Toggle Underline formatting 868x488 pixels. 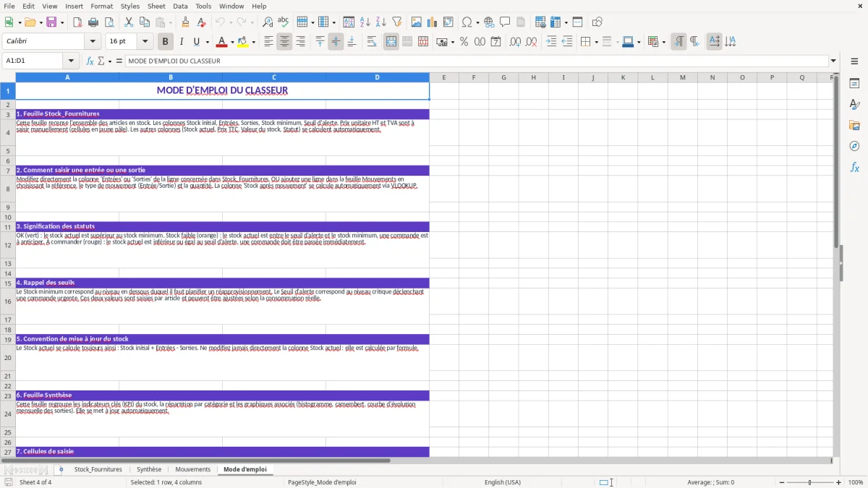point(197,42)
